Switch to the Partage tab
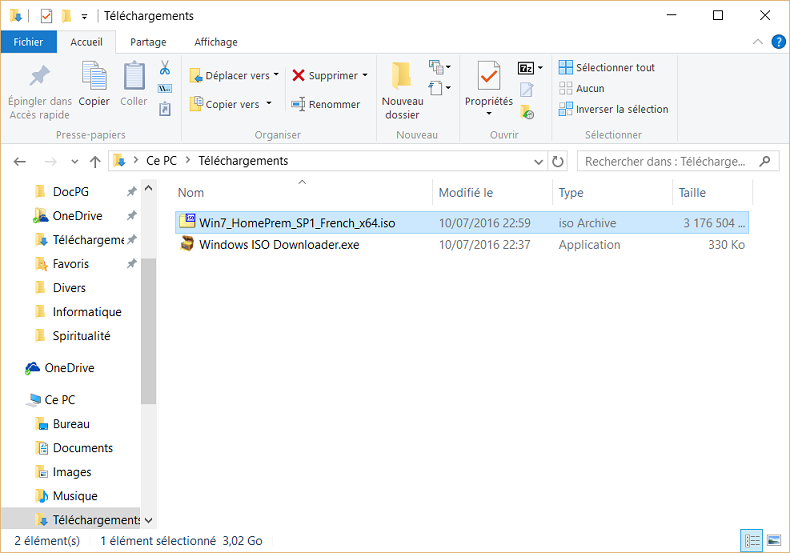This screenshot has height=553, width=790. point(148,42)
